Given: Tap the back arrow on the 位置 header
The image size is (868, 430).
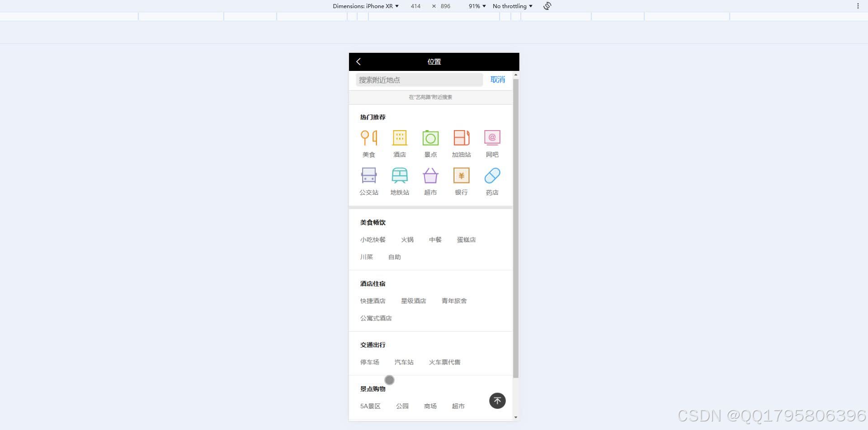Looking at the screenshot, I should click(359, 61).
